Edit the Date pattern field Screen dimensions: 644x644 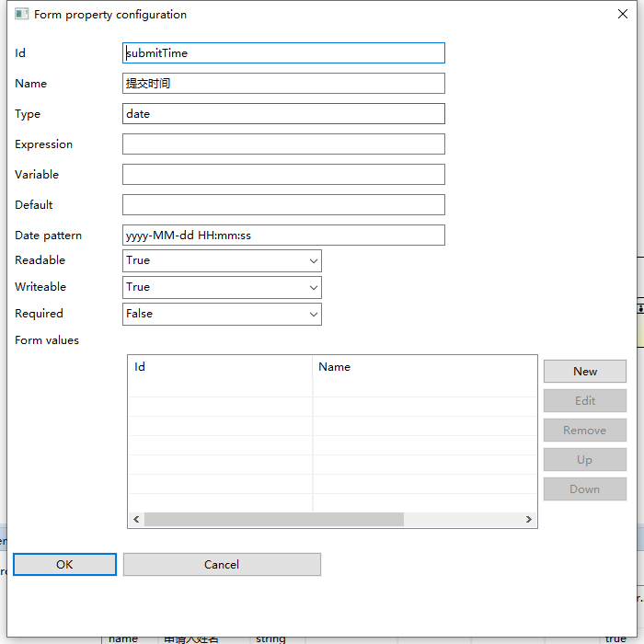(283, 236)
